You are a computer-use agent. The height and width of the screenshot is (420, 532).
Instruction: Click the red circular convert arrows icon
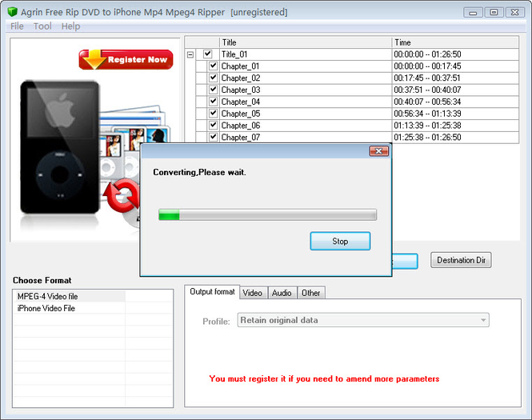tap(121, 196)
